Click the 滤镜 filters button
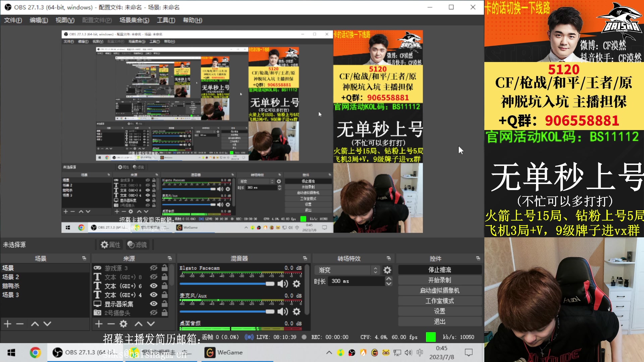The height and width of the screenshot is (362, 644). pyautogui.click(x=138, y=245)
